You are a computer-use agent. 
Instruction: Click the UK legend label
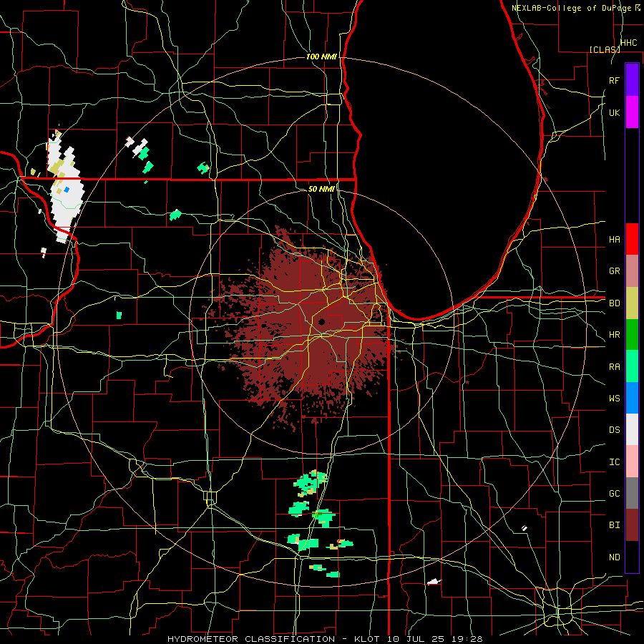(614, 112)
